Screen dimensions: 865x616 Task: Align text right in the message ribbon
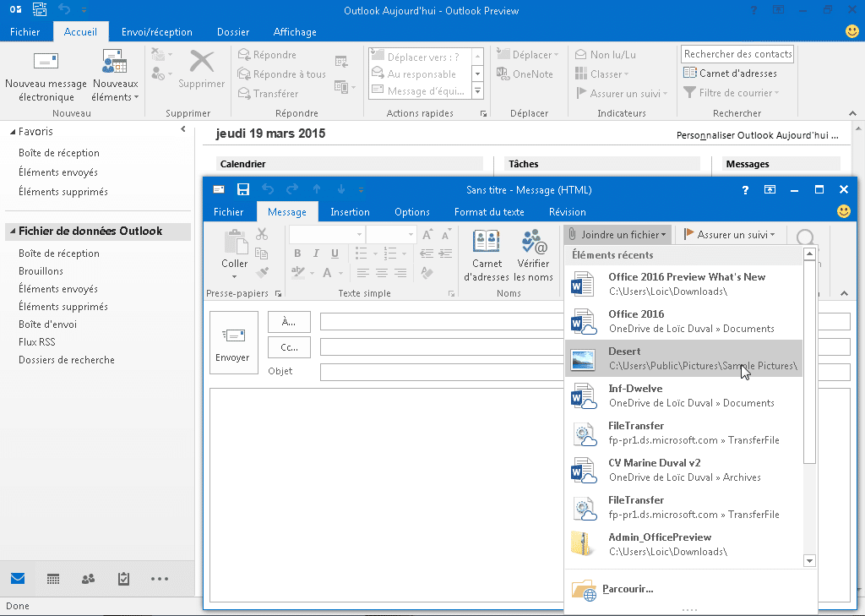coord(400,273)
